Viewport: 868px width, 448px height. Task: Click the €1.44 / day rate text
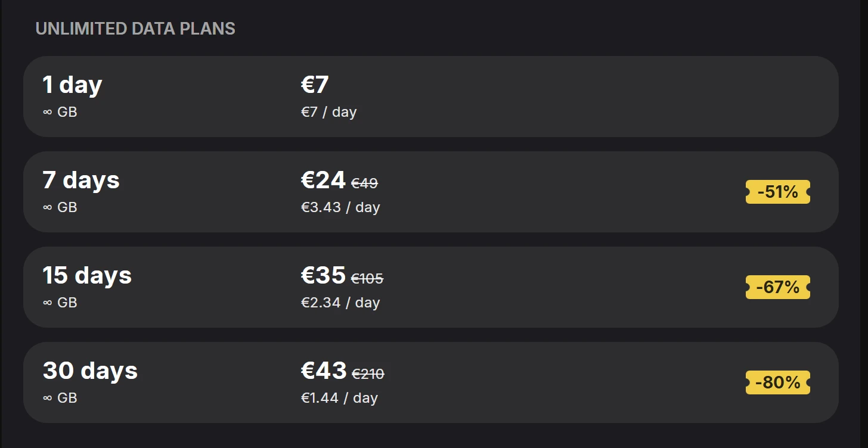point(339,398)
